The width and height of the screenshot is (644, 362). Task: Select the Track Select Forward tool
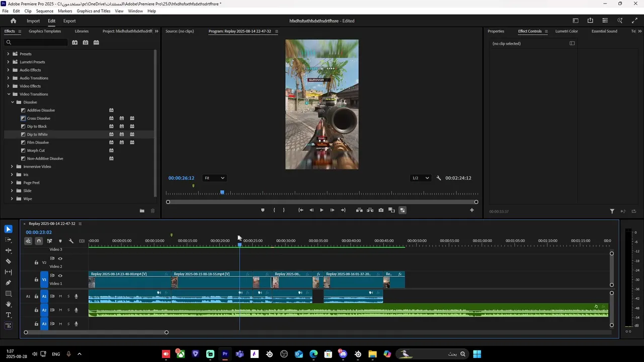[x=9, y=240]
